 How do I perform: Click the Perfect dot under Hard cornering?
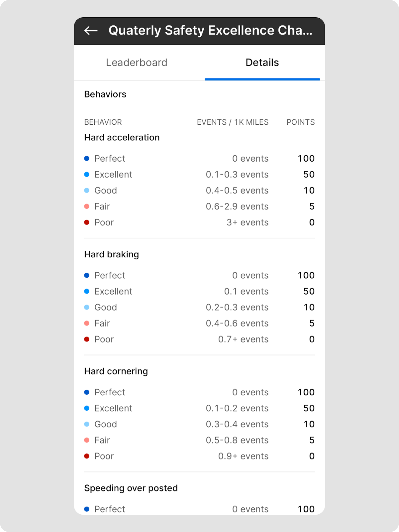click(x=87, y=392)
